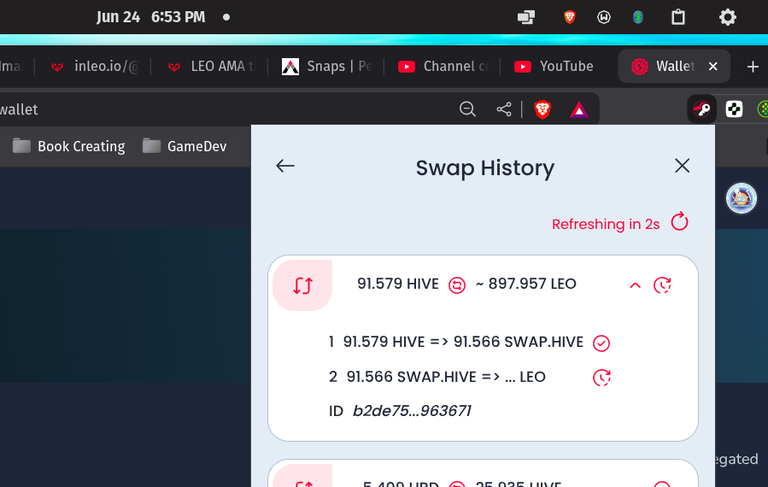
Task: Collapse the 91.579 HIVE swap details
Action: (635, 285)
